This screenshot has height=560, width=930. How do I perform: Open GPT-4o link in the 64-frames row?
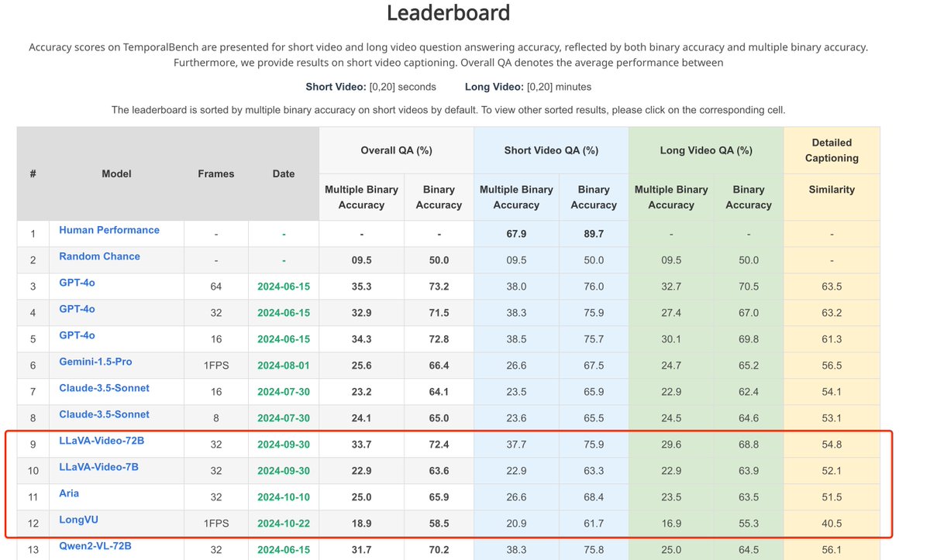coord(77,283)
